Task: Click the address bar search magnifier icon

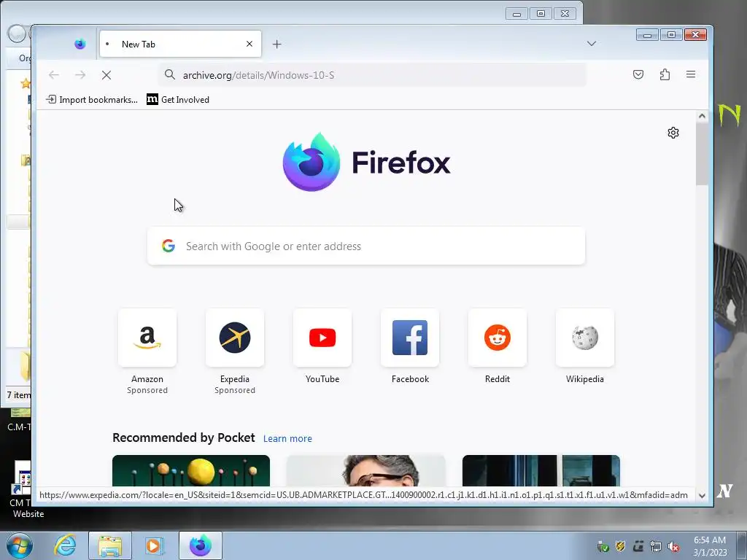Action: click(x=170, y=74)
